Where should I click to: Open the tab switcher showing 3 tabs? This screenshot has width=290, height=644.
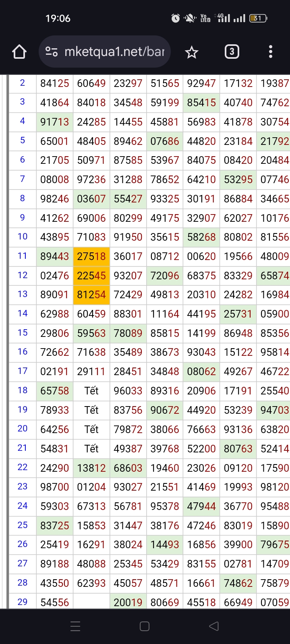coord(232,52)
